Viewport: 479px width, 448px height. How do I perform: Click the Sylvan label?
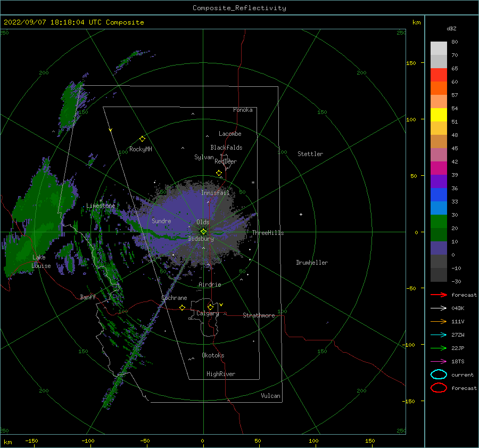point(204,157)
